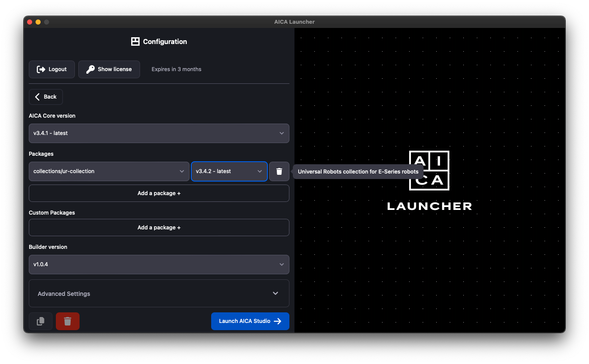The width and height of the screenshot is (589, 364).
Task: Open AICA Core version dropdown
Action: pos(159,133)
